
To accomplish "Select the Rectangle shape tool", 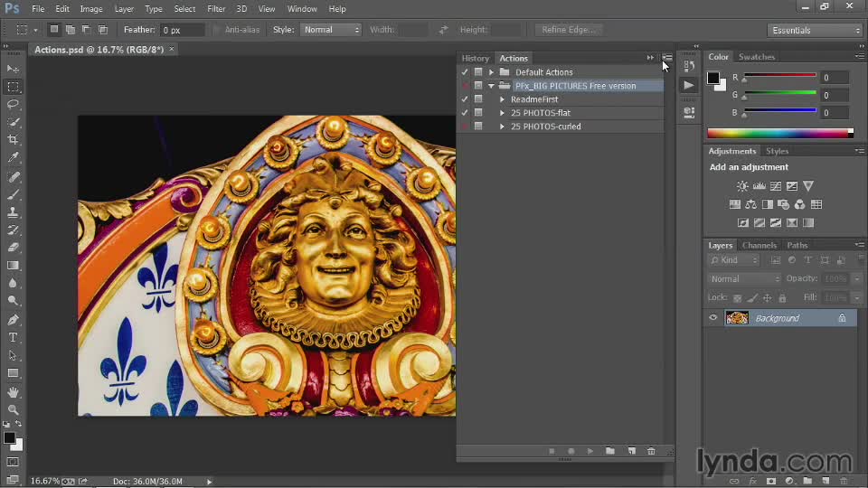I will (13, 373).
